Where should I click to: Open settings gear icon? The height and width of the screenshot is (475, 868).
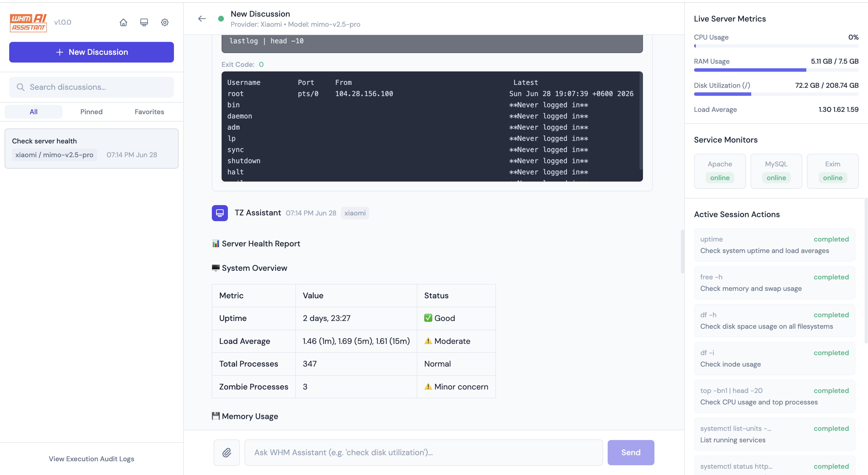[x=165, y=22]
